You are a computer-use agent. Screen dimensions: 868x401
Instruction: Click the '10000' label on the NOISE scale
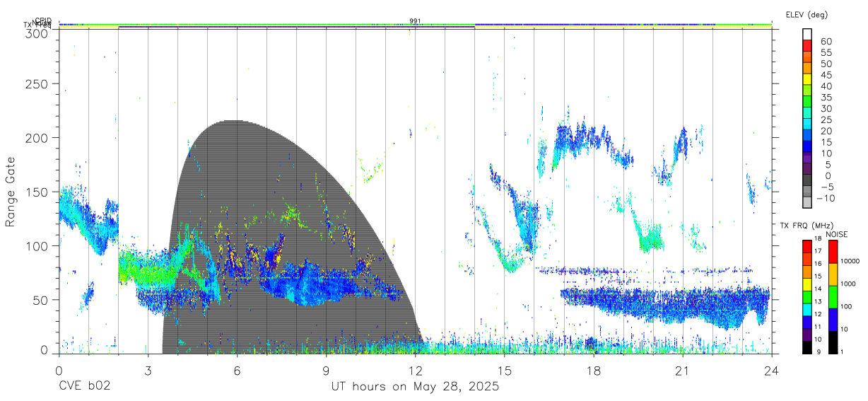[x=850, y=262]
